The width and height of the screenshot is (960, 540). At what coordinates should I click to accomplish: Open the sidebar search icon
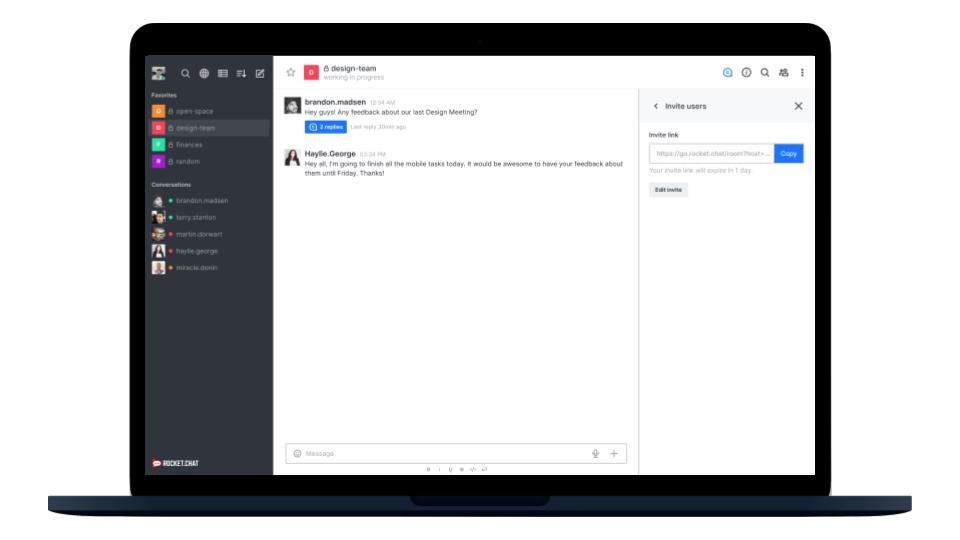[186, 73]
